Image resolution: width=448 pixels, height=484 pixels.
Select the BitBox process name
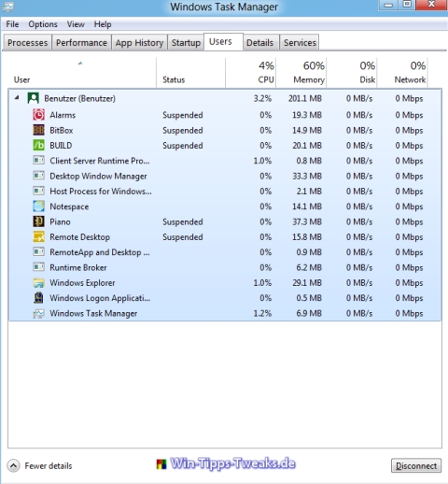coord(62,130)
